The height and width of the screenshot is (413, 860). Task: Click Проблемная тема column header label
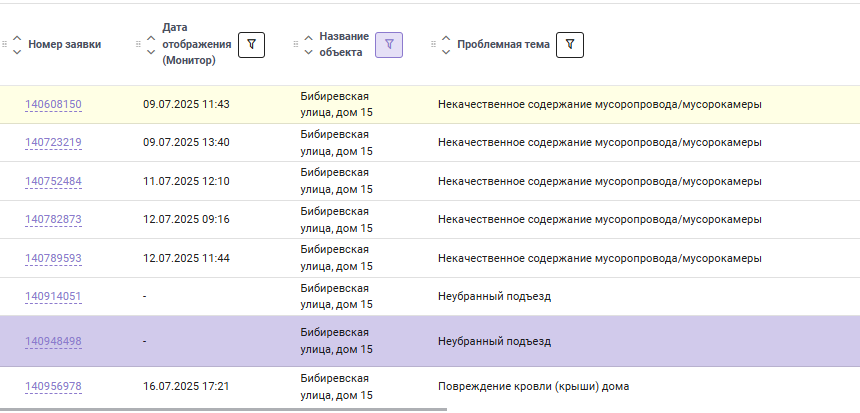click(503, 44)
